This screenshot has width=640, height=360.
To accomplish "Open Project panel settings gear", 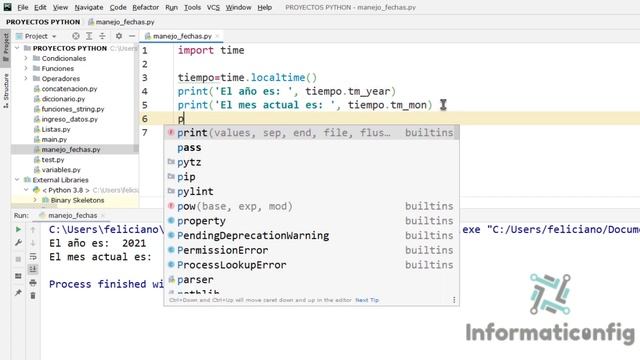I will 119,36.
